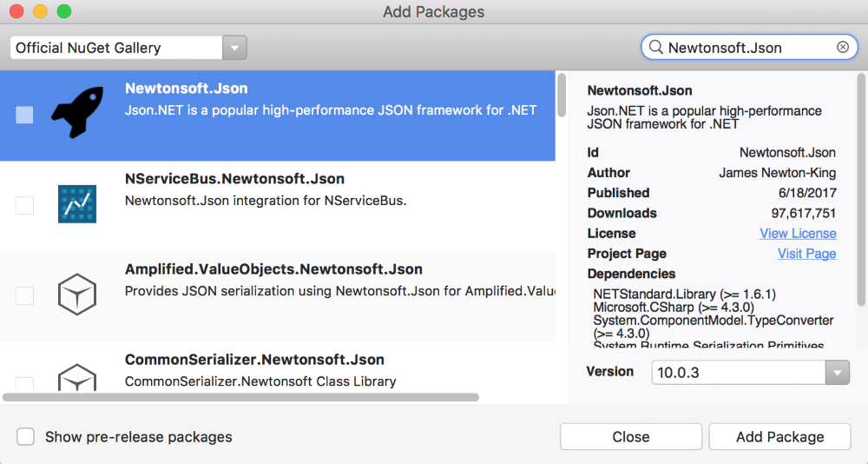Click the Newtonsoft.Json rocket package icon

(x=77, y=112)
